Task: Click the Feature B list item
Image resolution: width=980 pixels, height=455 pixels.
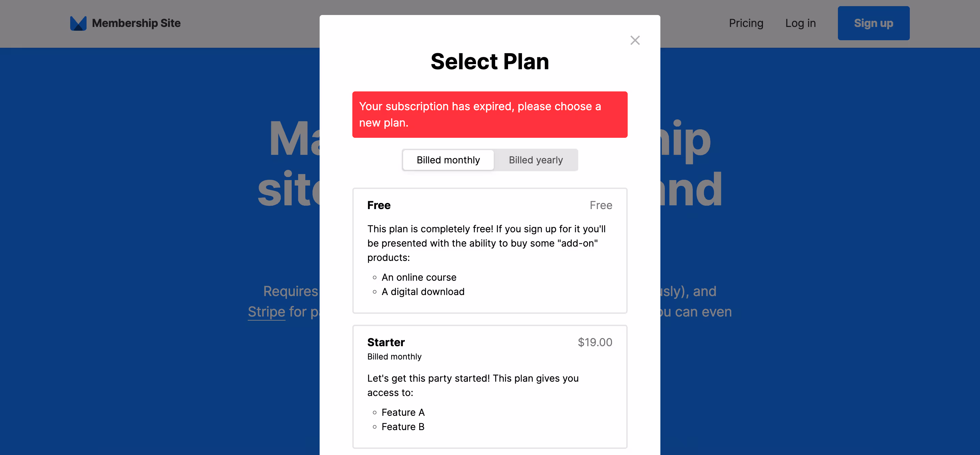Action: pyautogui.click(x=402, y=427)
